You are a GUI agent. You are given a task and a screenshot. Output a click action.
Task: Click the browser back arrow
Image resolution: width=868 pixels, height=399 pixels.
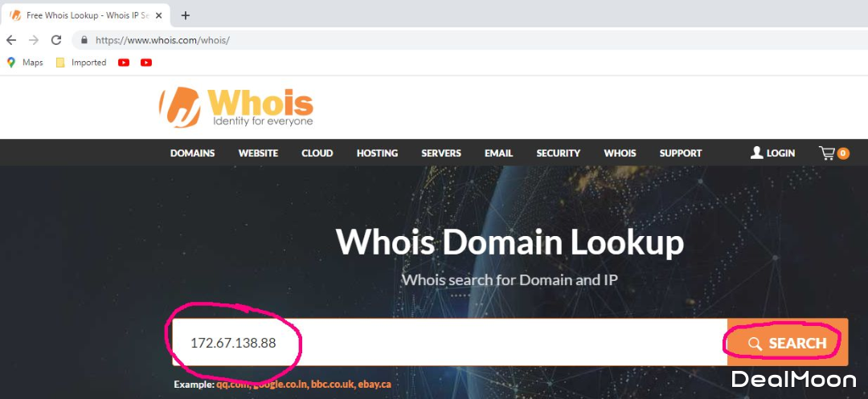point(11,39)
